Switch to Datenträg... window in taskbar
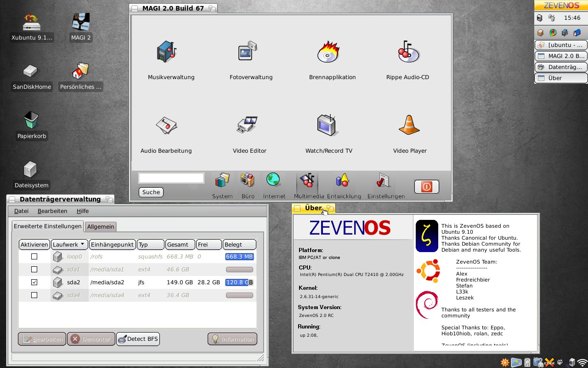Viewport: 588px width, 368px height. click(561, 67)
